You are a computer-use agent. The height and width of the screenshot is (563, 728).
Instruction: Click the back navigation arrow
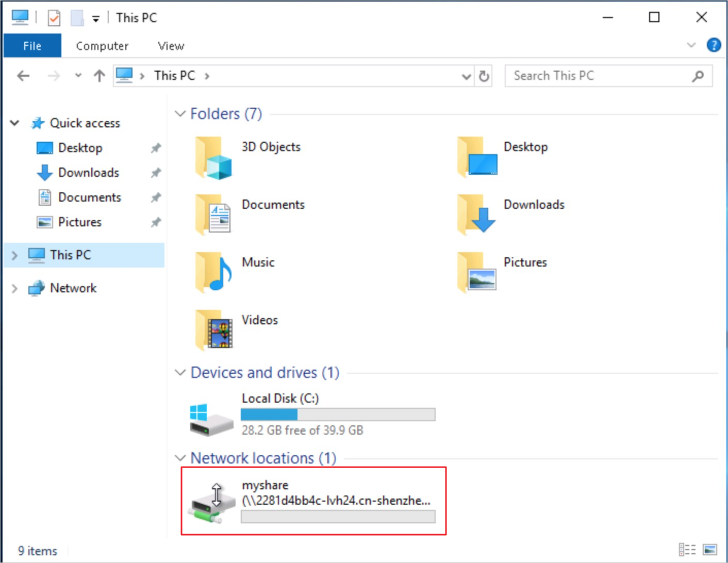tap(23, 75)
